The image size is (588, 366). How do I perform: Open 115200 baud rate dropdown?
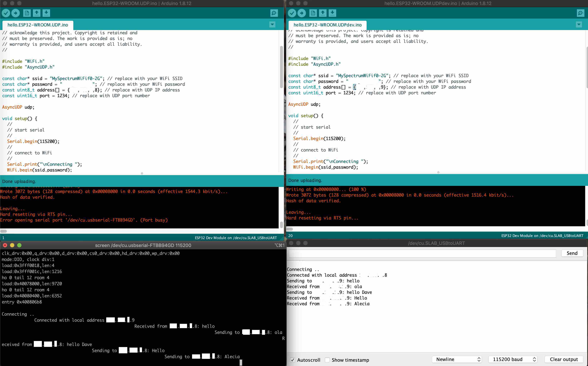(x=513, y=359)
